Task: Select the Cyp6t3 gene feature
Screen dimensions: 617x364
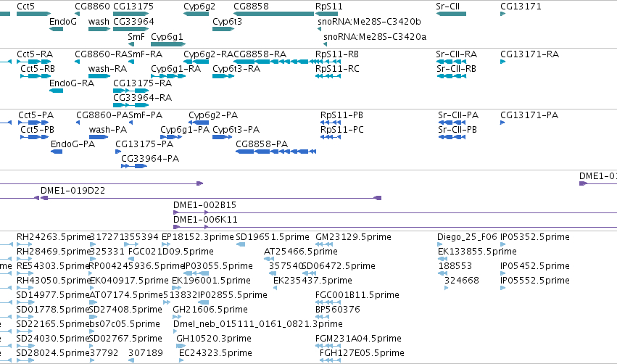Action: (223, 29)
